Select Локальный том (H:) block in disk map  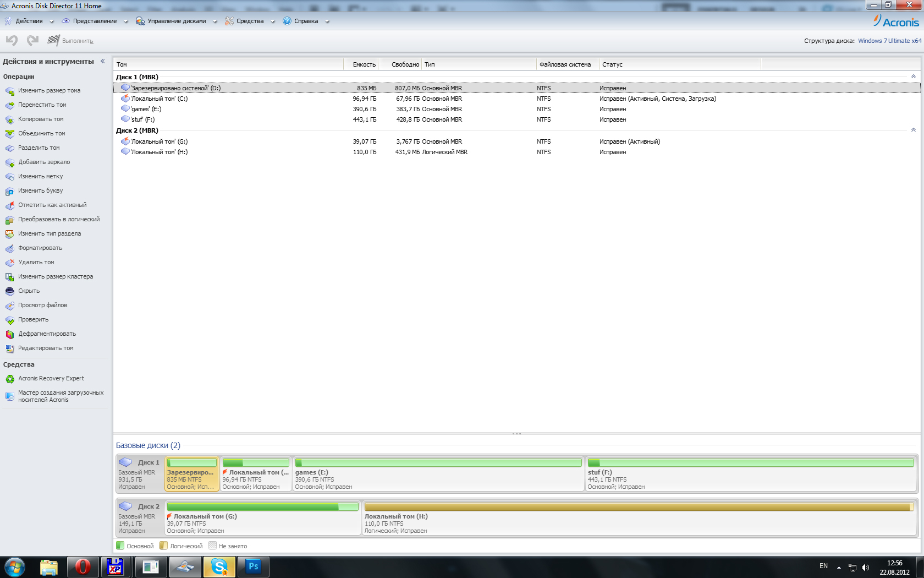click(x=639, y=518)
